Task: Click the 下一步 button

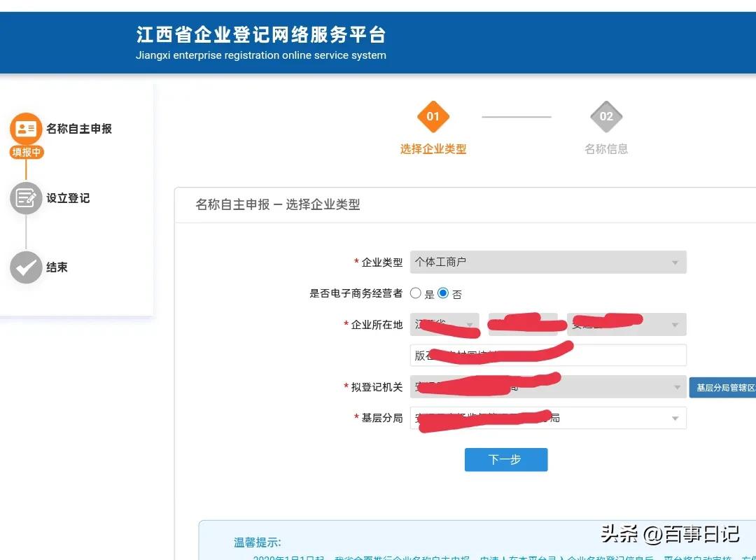Action: point(505,459)
